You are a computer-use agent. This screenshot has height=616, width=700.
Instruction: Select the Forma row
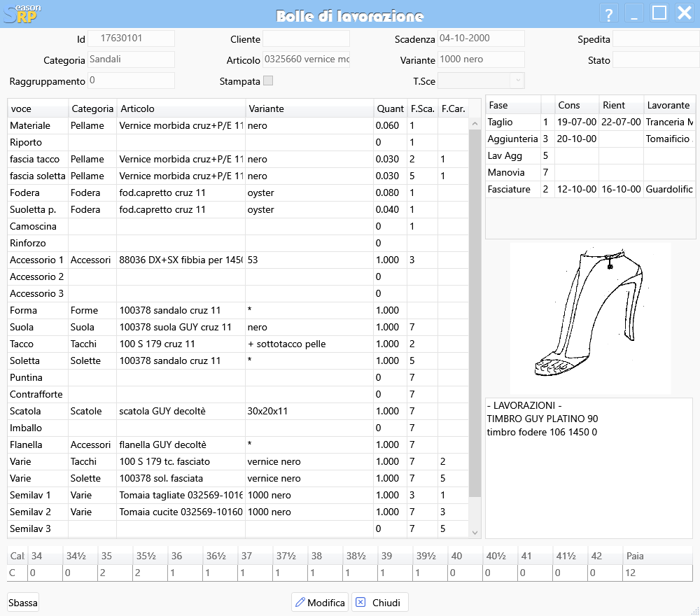[x=238, y=310]
